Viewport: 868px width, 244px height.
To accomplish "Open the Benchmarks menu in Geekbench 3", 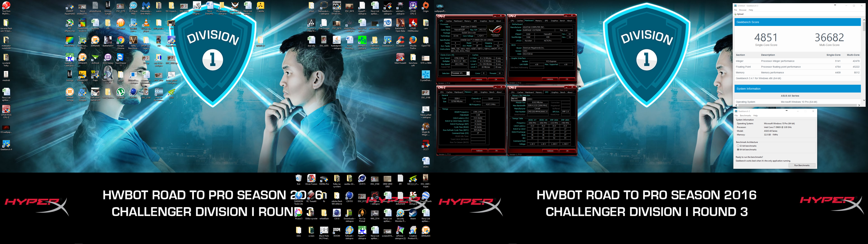I will 745,116.
